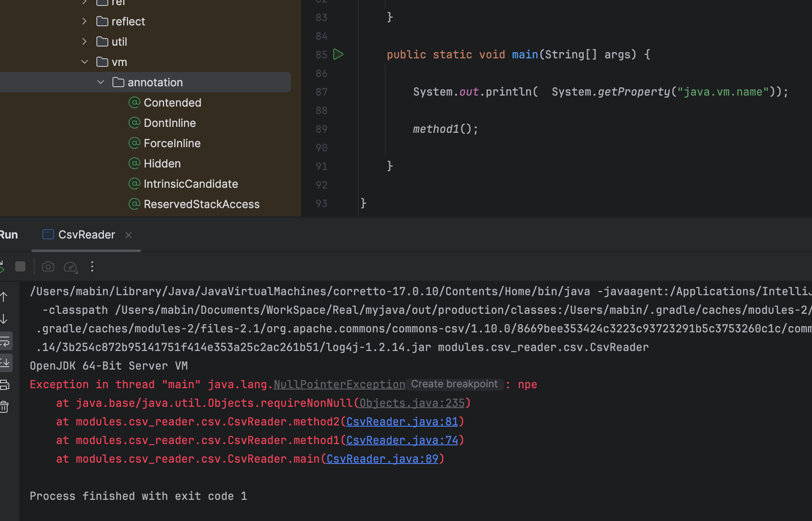The height and width of the screenshot is (521, 812).
Task: Click the Stop process square button
Action: [20, 266]
